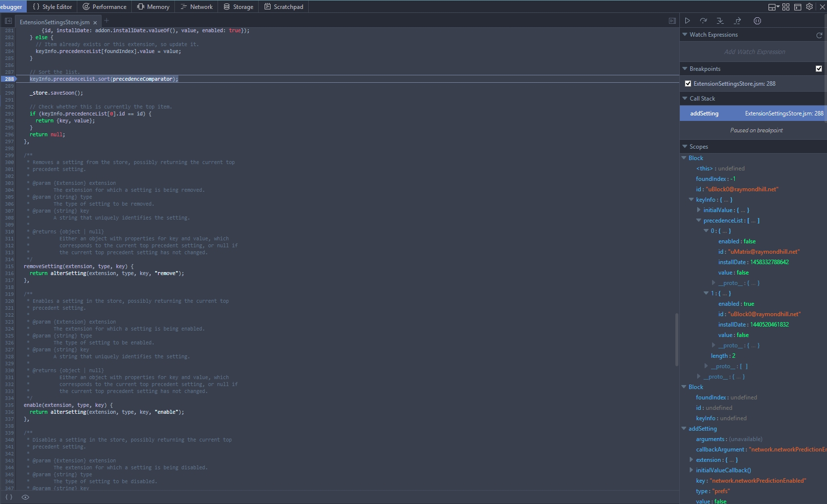Toggle enable all breakpoints checkbox
827x504 pixels.
819,69
